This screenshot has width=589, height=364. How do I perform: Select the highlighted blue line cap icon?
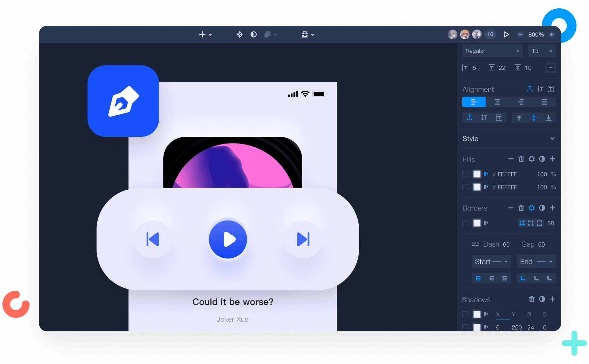478,278
